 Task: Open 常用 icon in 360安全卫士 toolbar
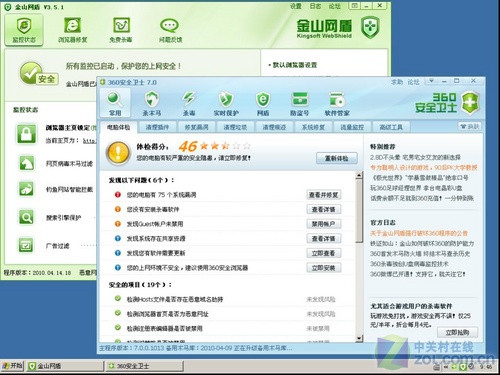(x=115, y=103)
